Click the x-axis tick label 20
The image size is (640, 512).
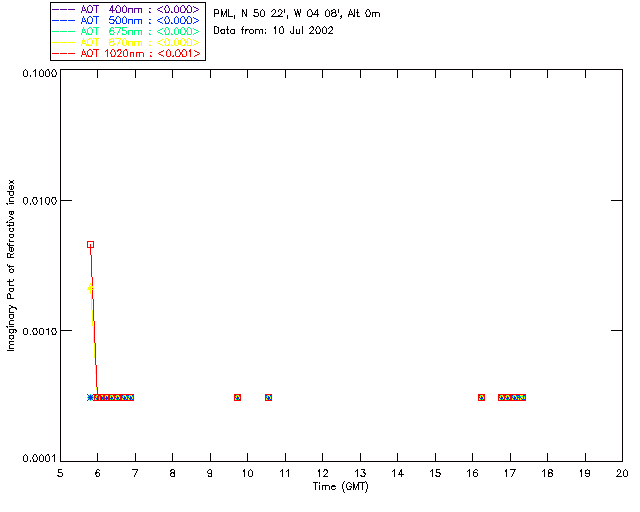coord(622,473)
